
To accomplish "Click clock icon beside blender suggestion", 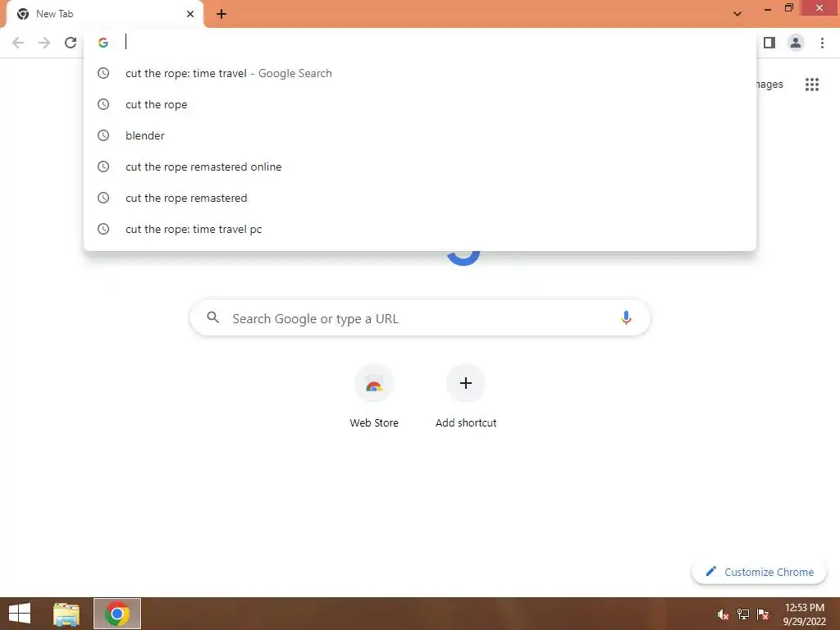I will (103, 135).
